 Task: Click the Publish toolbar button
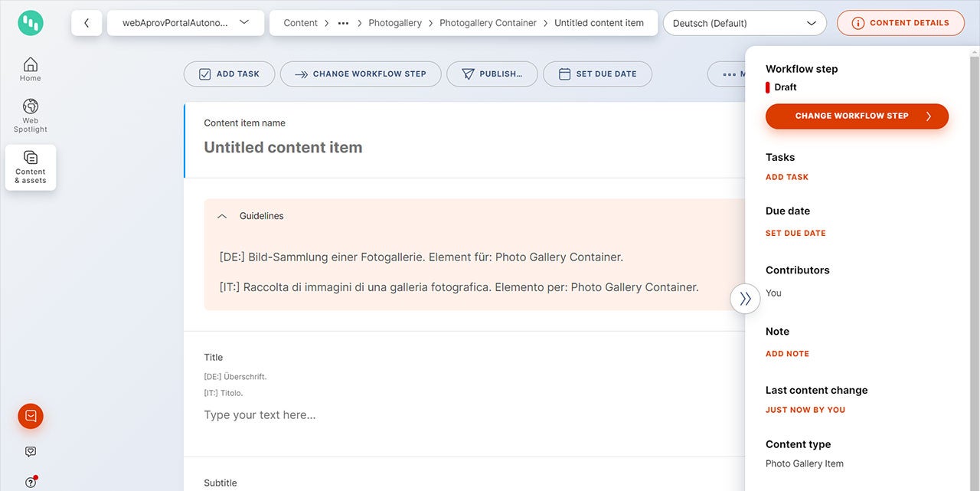click(x=492, y=74)
